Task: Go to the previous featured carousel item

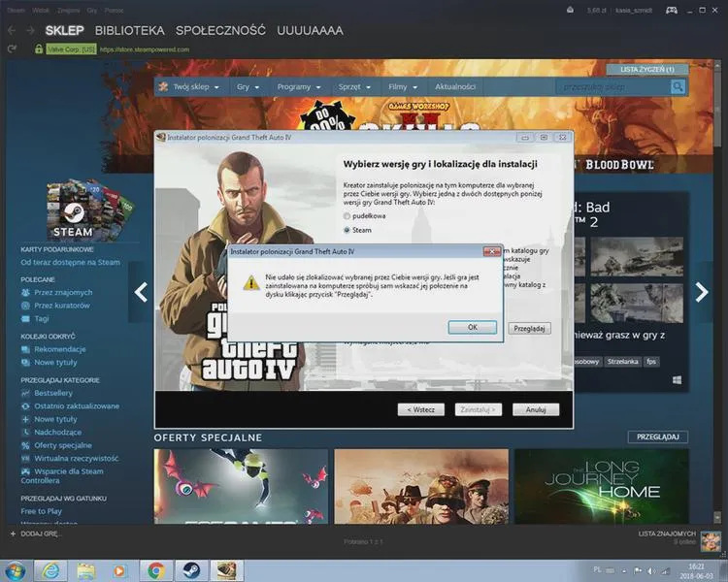Action: point(141,292)
